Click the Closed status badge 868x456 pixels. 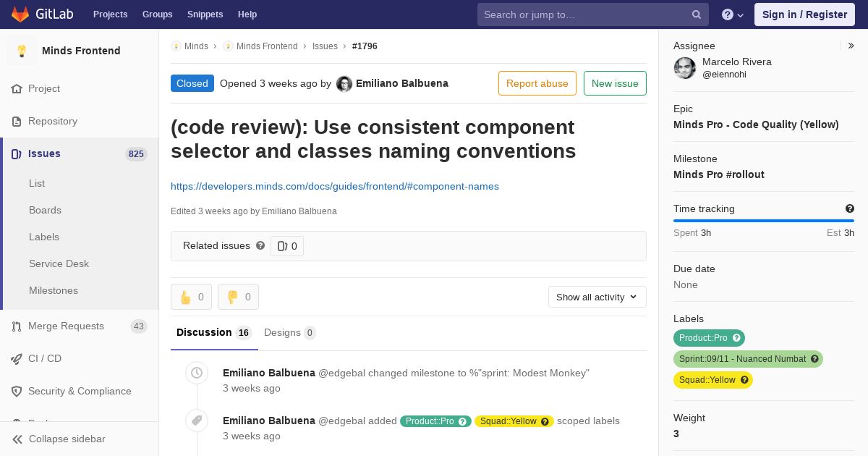coord(192,83)
